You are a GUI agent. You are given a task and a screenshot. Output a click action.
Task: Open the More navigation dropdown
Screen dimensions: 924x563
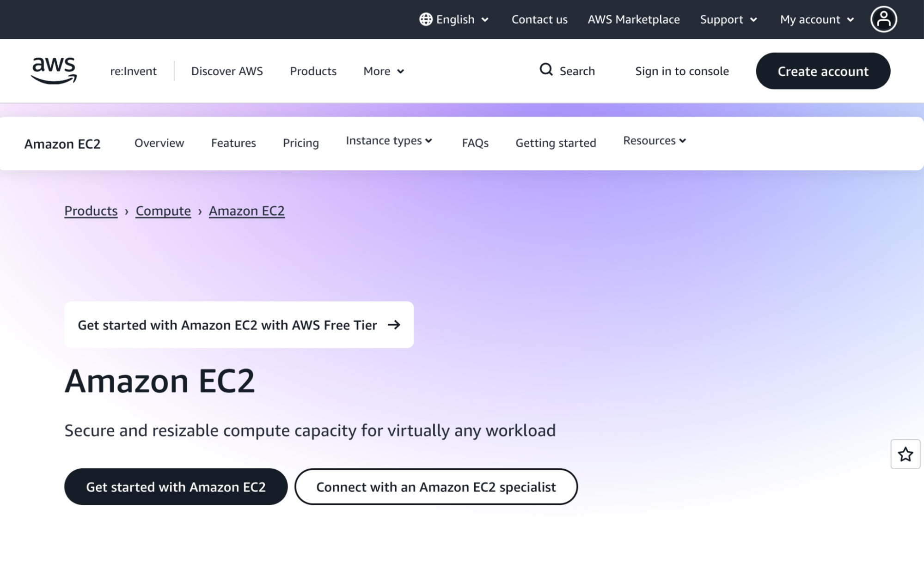coord(383,71)
